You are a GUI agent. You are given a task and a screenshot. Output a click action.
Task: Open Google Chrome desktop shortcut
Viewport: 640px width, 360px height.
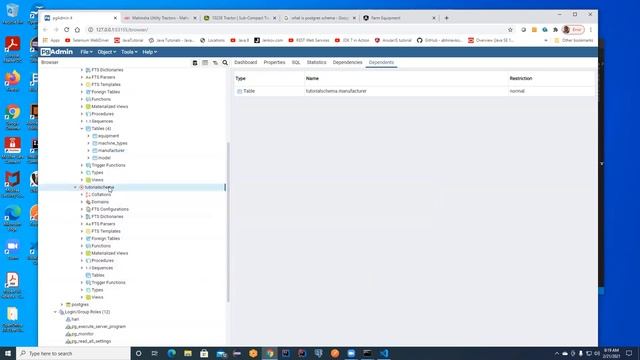12,117
